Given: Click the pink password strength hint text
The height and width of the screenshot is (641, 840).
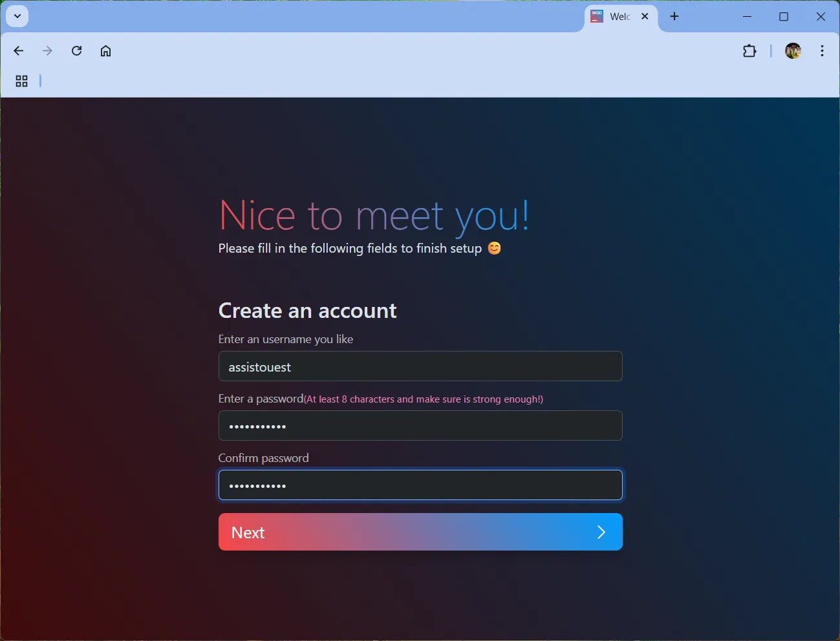Looking at the screenshot, I should (x=424, y=399).
